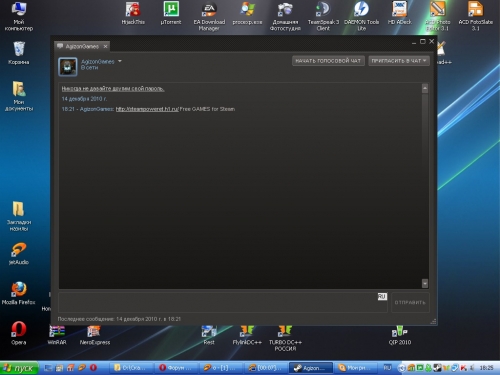Viewport: 500px width, 375px height.
Task: Open ACD Photo Editor 3.1 shortcut
Action: pos(438,16)
